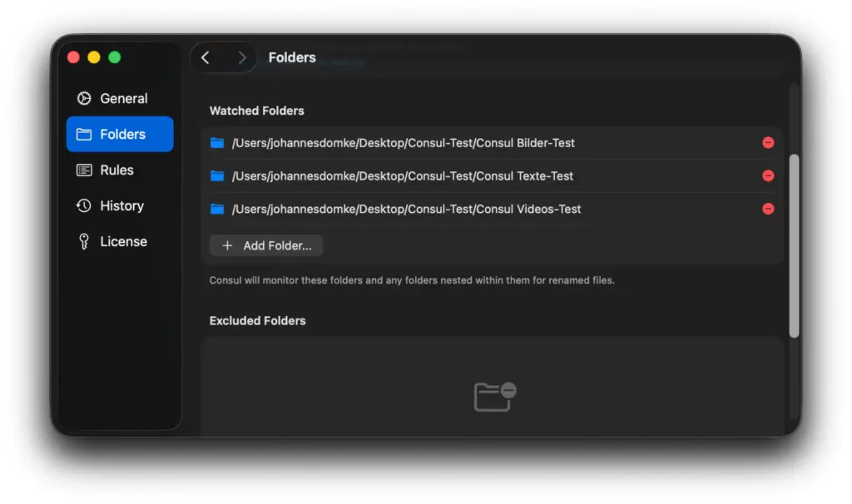Click the blue folder icon for Videos-Test

[217, 210]
